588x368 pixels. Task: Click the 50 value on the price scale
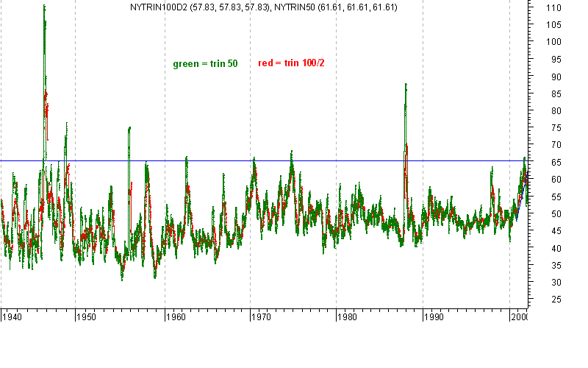pos(556,214)
